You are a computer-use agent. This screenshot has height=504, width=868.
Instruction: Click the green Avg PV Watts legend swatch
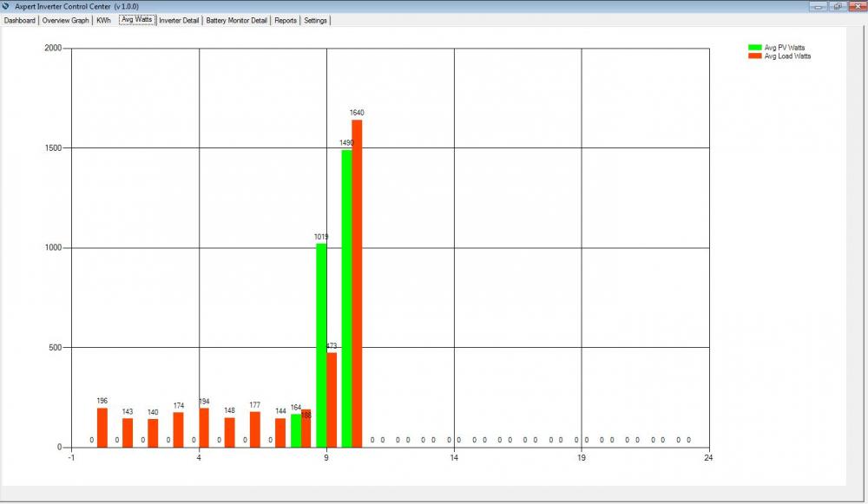pos(754,48)
